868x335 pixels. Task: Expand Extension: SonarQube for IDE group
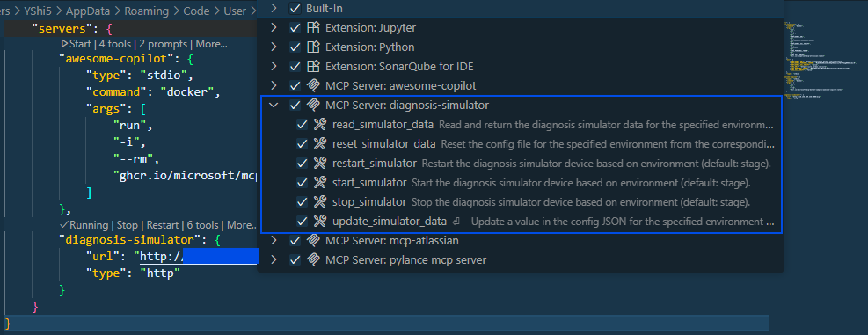tap(273, 67)
